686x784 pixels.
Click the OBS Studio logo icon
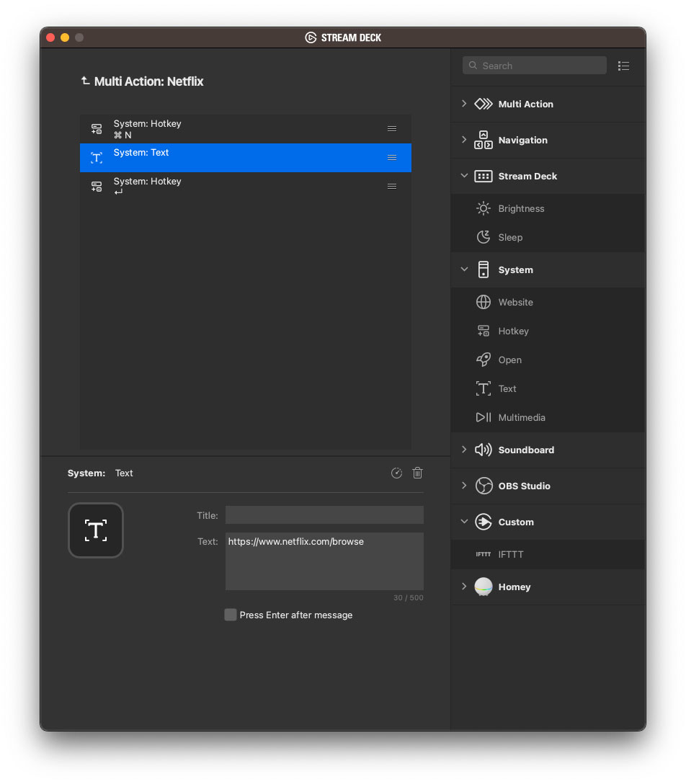[x=484, y=486]
